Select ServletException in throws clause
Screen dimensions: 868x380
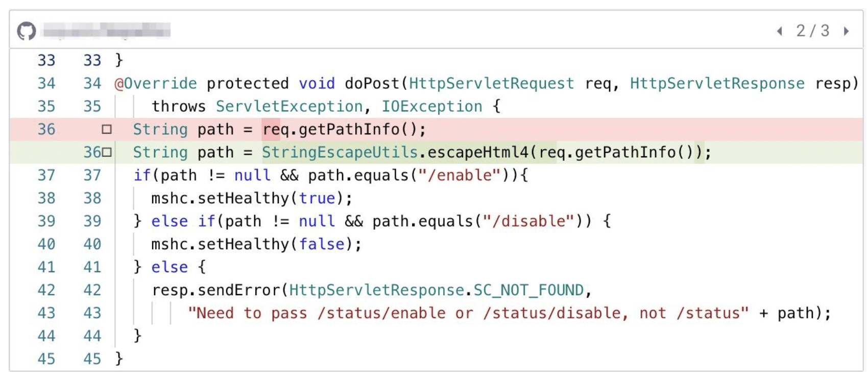pos(289,106)
